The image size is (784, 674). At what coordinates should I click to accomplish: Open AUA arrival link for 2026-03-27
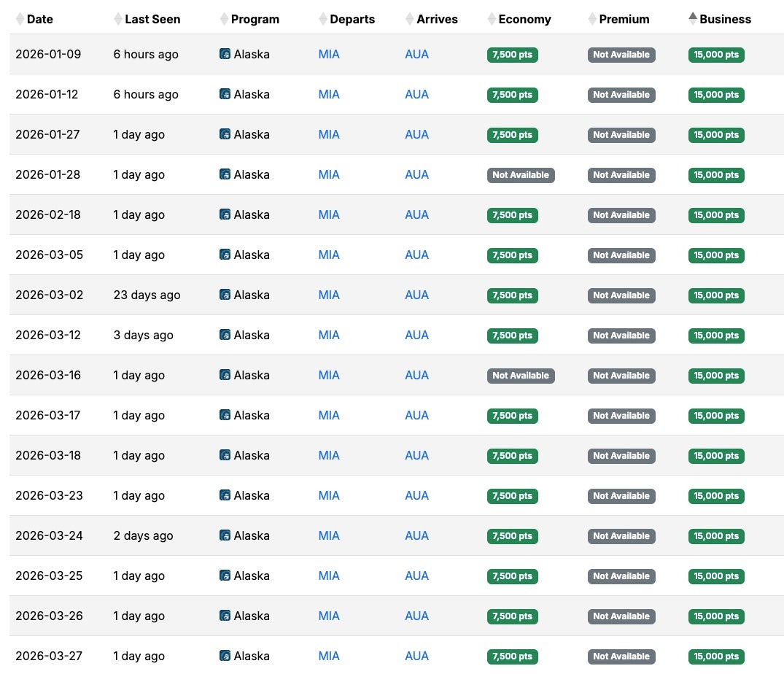click(416, 656)
